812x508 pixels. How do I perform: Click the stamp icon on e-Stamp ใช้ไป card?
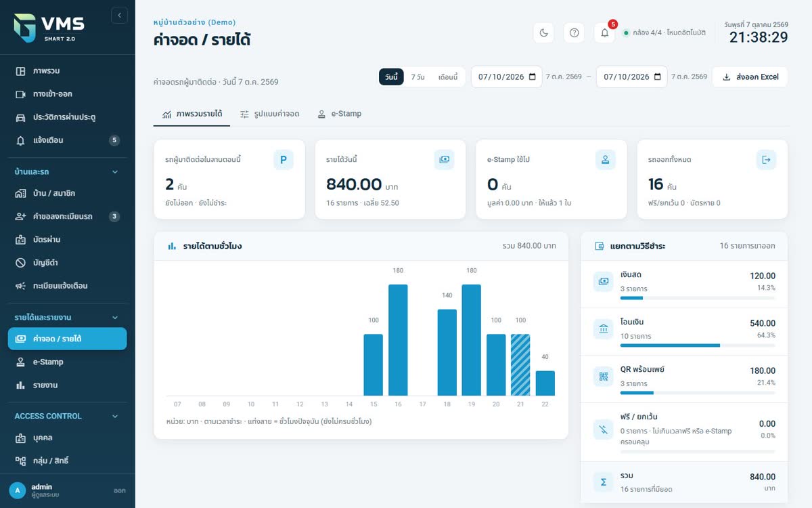click(606, 160)
